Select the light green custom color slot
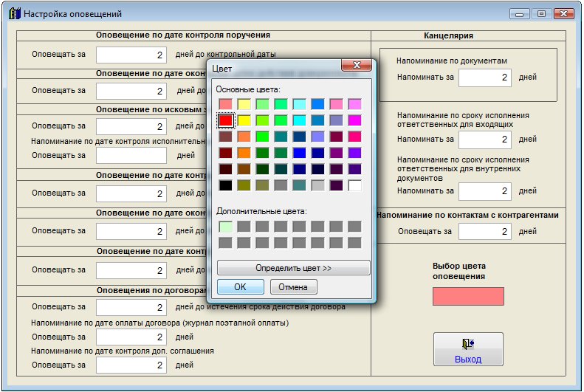Image resolution: width=584 pixels, height=392 pixels. point(225,227)
